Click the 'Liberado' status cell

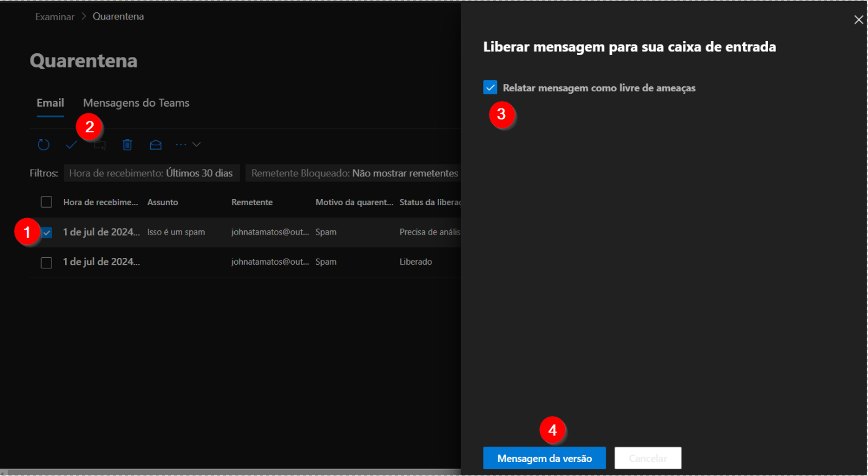click(x=416, y=262)
